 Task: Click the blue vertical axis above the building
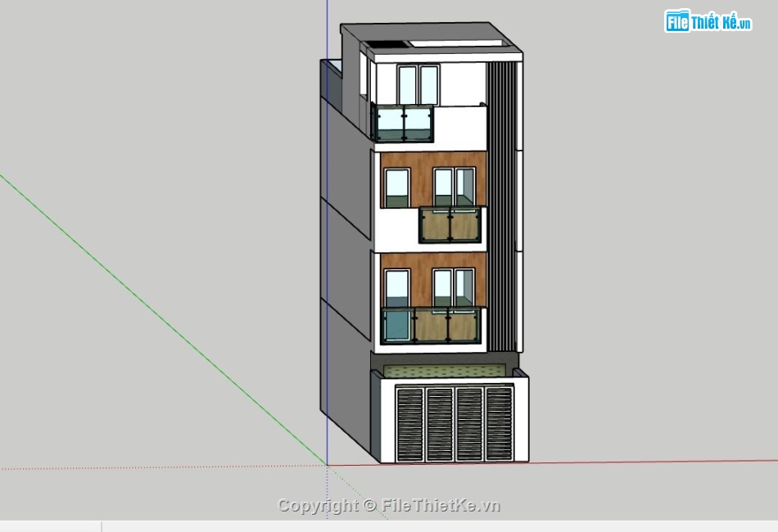point(327,29)
